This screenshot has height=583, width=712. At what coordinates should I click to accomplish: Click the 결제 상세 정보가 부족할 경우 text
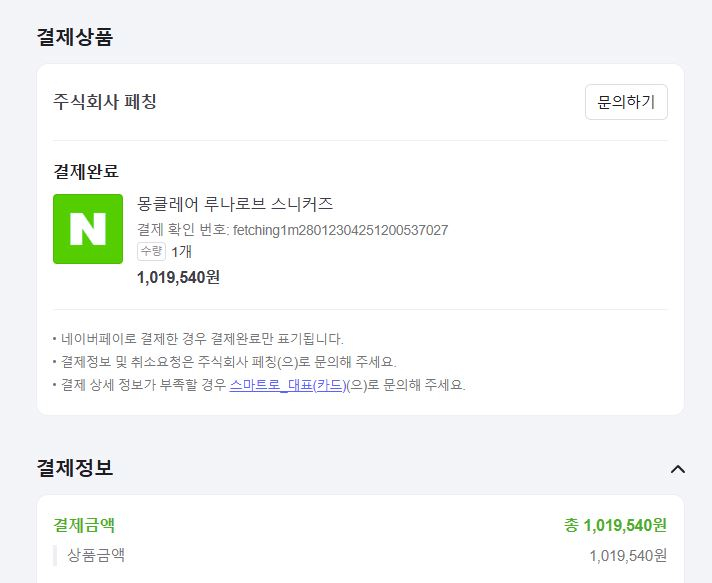tap(143, 385)
